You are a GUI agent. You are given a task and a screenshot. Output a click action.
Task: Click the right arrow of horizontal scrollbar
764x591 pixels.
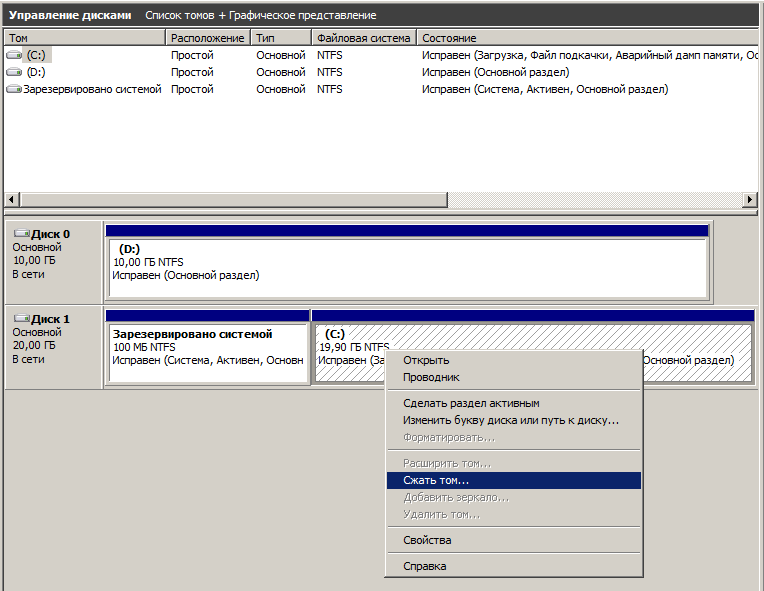pos(750,200)
